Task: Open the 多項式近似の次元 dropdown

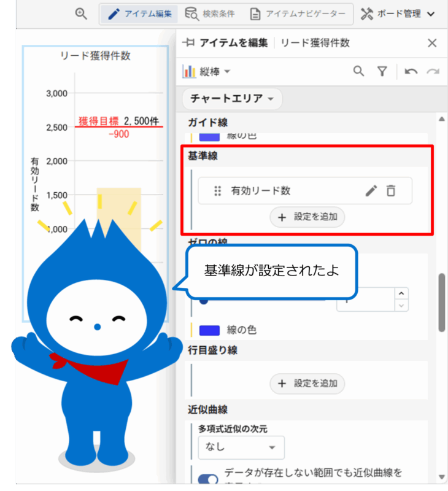Action: [x=241, y=447]
